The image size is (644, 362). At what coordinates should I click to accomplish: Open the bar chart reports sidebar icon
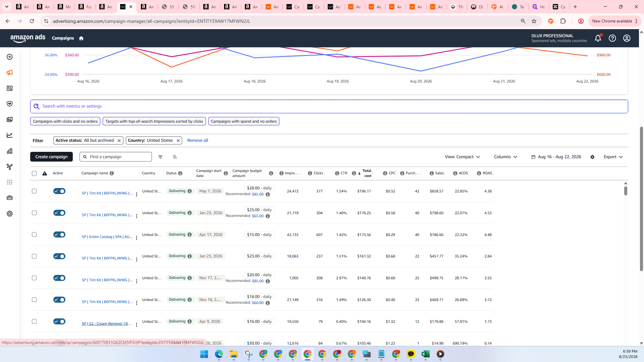[x=10, y=151]
